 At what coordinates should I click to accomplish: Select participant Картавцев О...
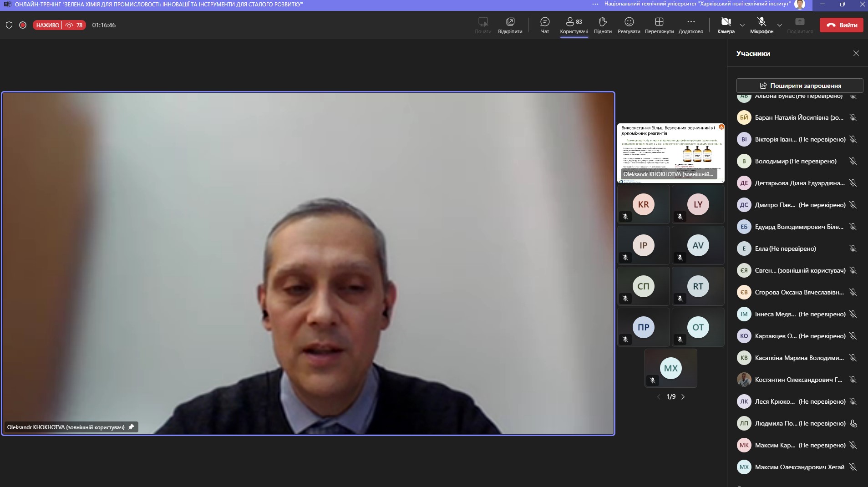click(x=797, y=336)
